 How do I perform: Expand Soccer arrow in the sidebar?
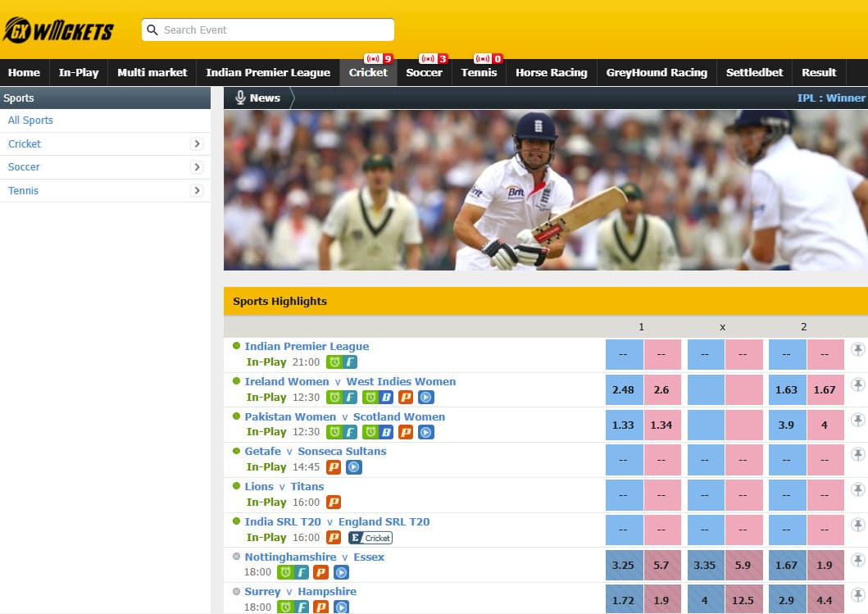197,167
